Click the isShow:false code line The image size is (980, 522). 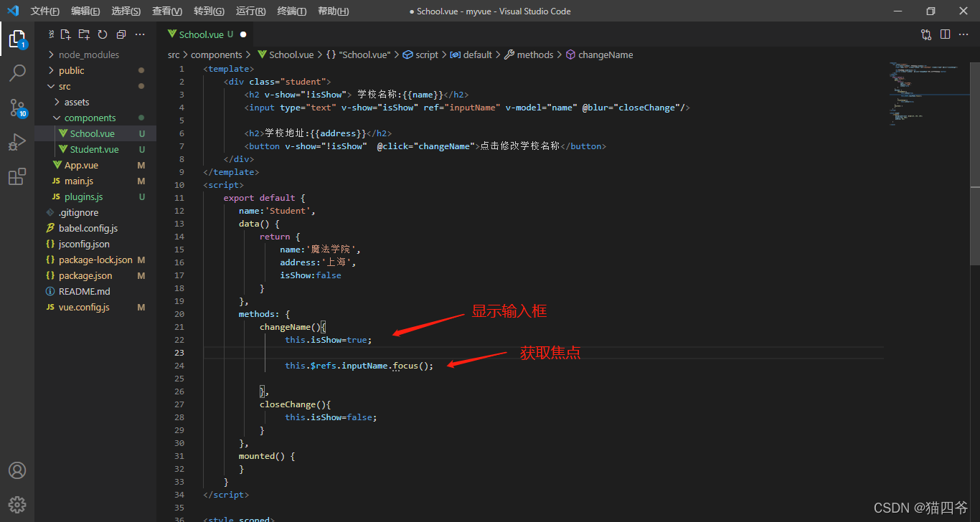[311, 275]
